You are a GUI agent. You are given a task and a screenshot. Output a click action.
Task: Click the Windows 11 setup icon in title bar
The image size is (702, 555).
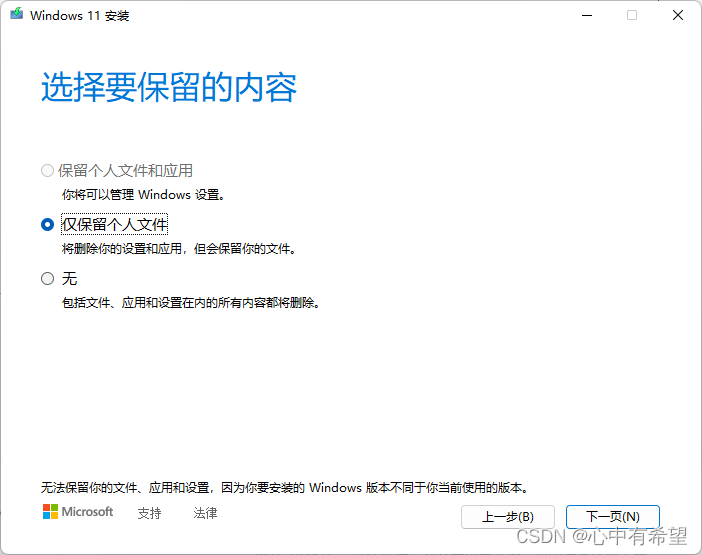tap(17, 14)
